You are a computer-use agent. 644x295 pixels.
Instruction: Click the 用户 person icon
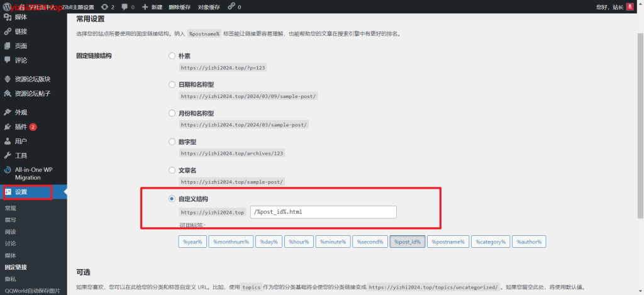click(8, 141)
